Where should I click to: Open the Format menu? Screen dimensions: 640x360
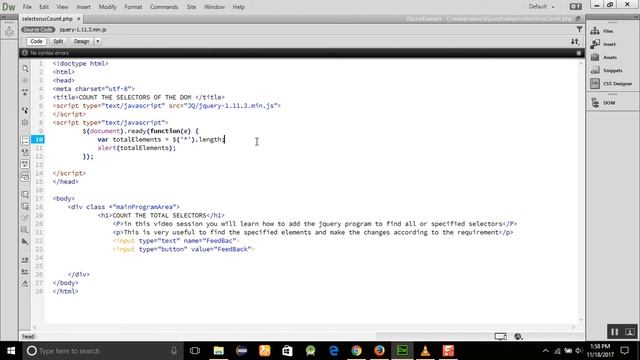click(133, 7)
